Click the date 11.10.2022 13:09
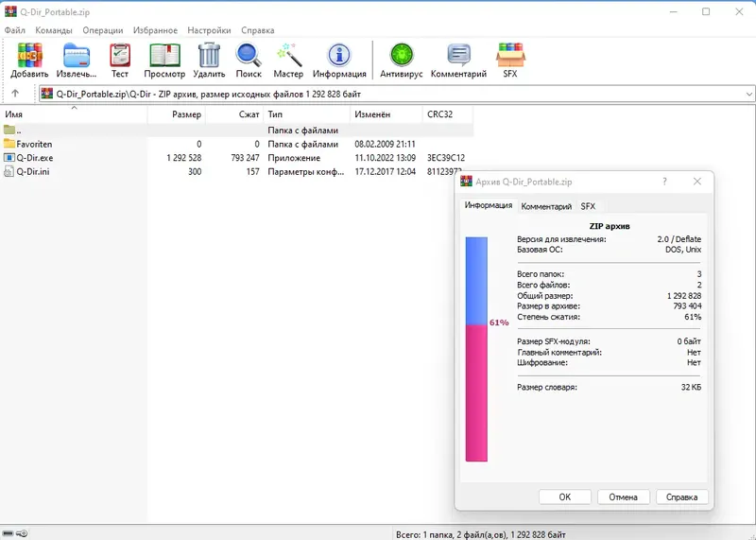Image resolution: width=756 pixels, height=540 pixels. pyautogui.click(x=386, y=158)
